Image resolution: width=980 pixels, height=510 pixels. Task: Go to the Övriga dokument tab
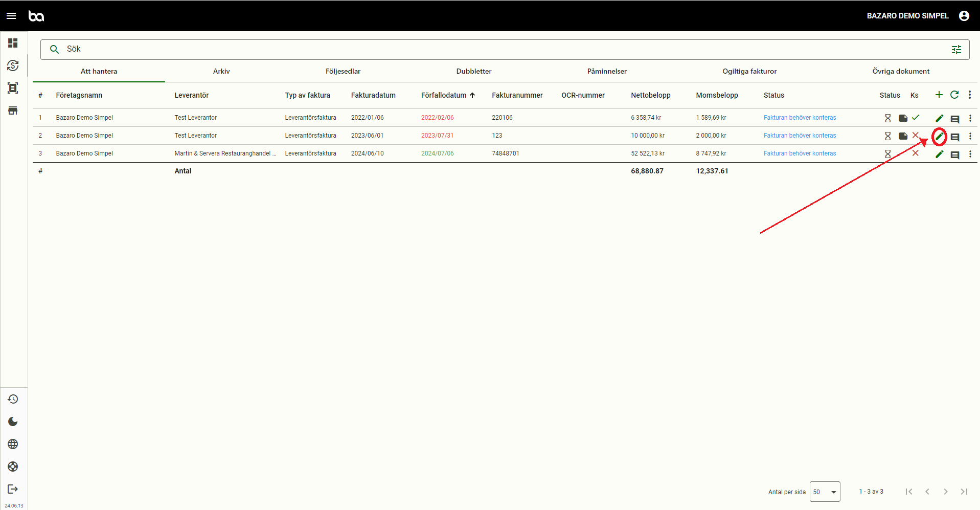(x=901, y=72)
